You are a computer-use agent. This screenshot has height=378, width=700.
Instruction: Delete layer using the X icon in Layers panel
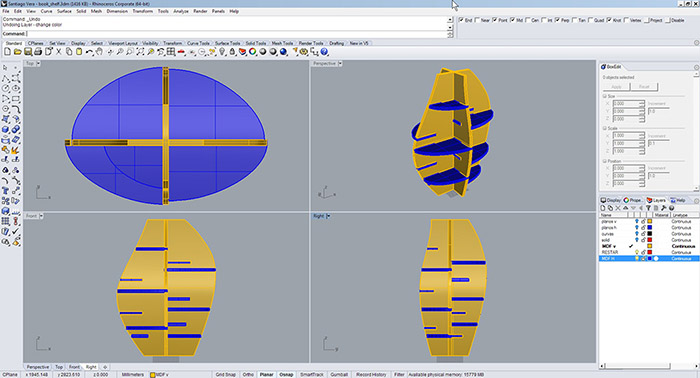pos(618,208)
